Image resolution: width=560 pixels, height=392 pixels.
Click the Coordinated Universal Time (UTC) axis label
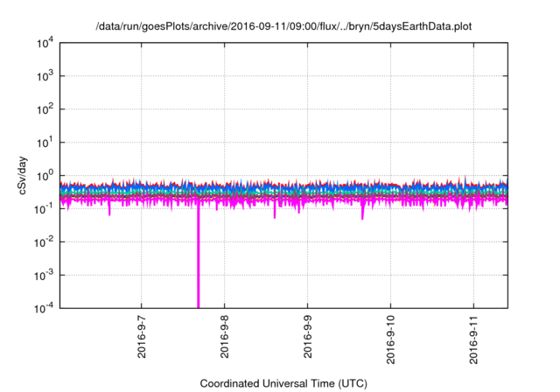coord(283,383)
